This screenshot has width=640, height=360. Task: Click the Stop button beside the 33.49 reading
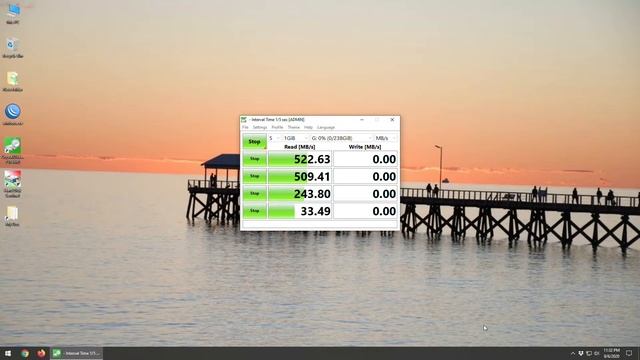click(x=254, y=211)
